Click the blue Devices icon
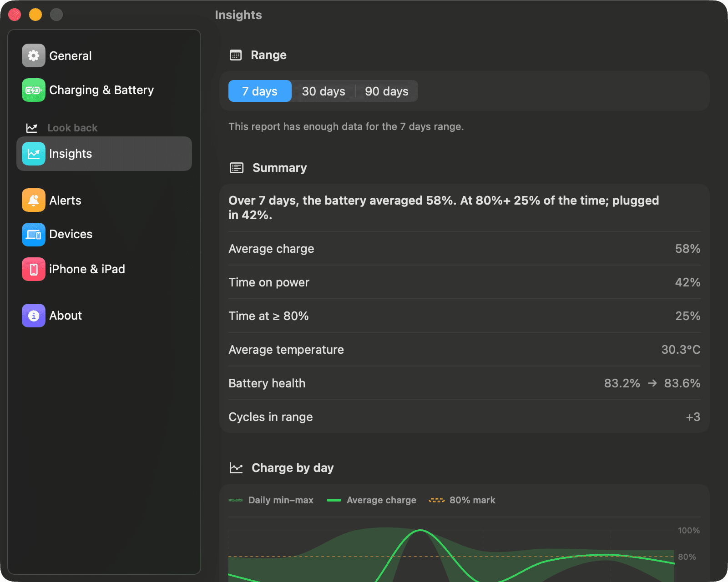 click(34, 235)
